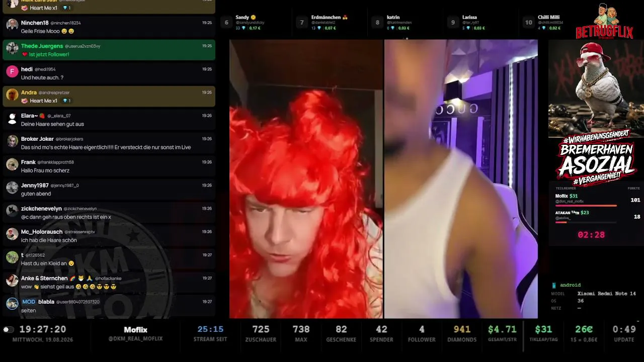This screenshot has width=644, height=362.
Task: Click the avatar beside 'Hast du ein Kleid an'
Action: [12, 257]
